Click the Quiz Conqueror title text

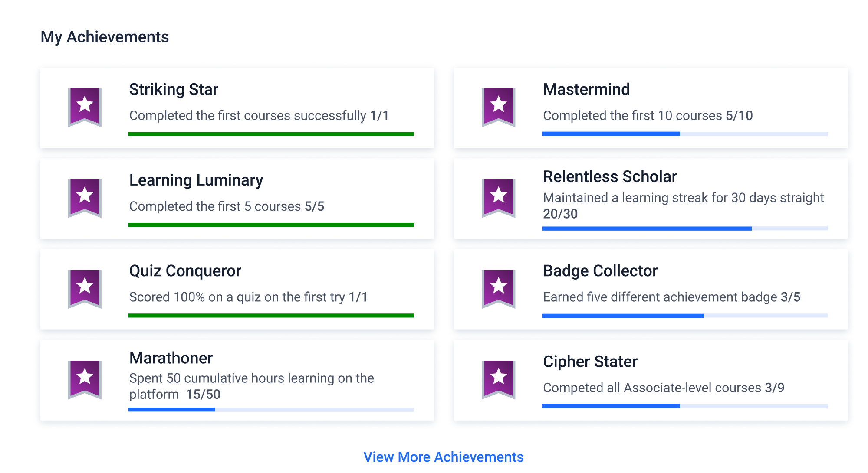coord(185,271)
